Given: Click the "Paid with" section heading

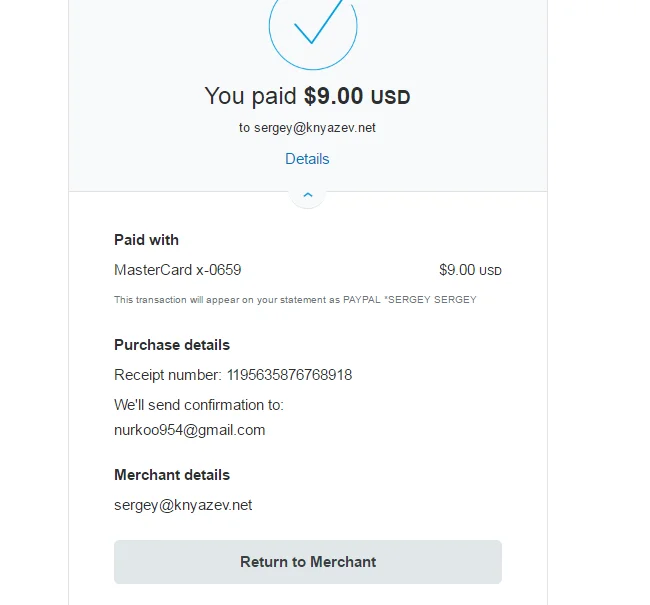Looking at the screenshot, I should coord(147,240).
